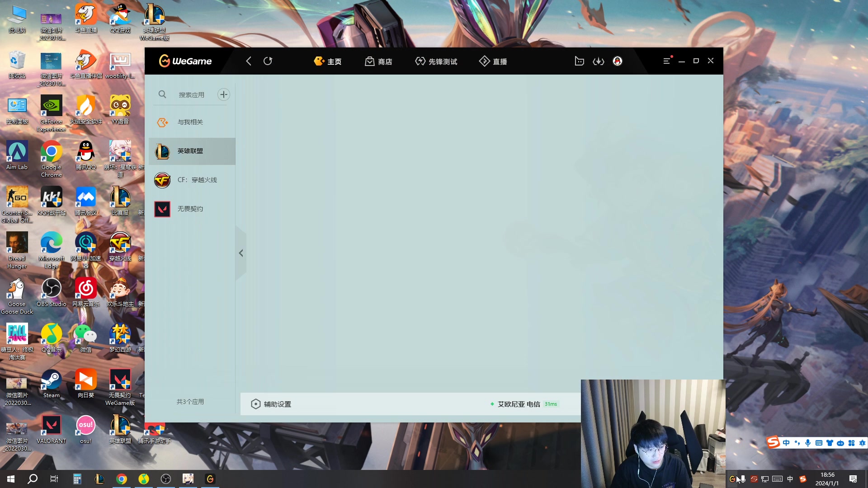Open the 向日葵 desktop icon
The width and height of the screenshot is (868, 488).
pyautogui.click(x=86, y=384)
